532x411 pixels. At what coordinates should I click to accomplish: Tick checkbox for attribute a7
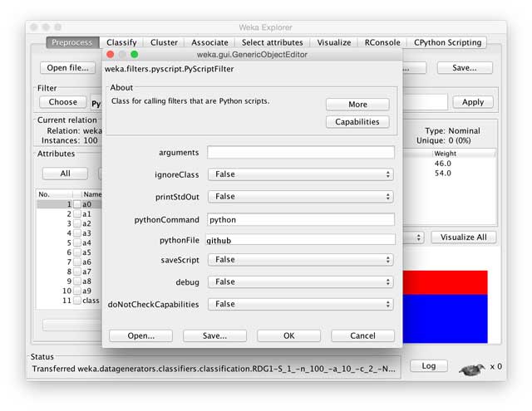click(77, 272)
